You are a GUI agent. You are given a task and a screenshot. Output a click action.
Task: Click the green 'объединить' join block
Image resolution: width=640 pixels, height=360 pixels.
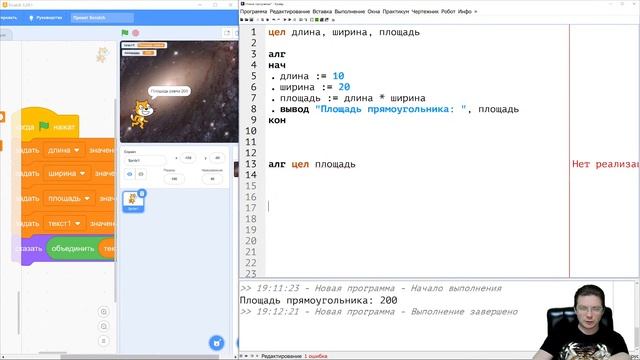pyautogui.click(x=73, y=249)
